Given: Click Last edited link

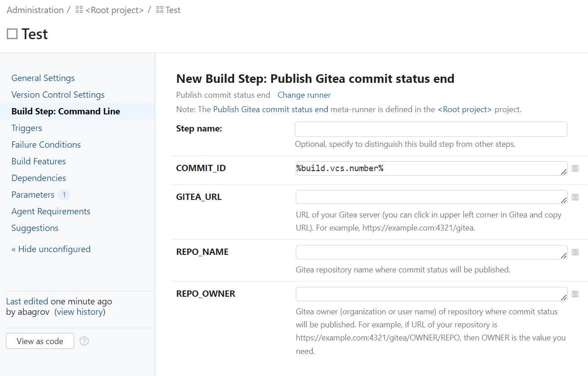Looking at the screenshot, I should [x=27, y=301].
